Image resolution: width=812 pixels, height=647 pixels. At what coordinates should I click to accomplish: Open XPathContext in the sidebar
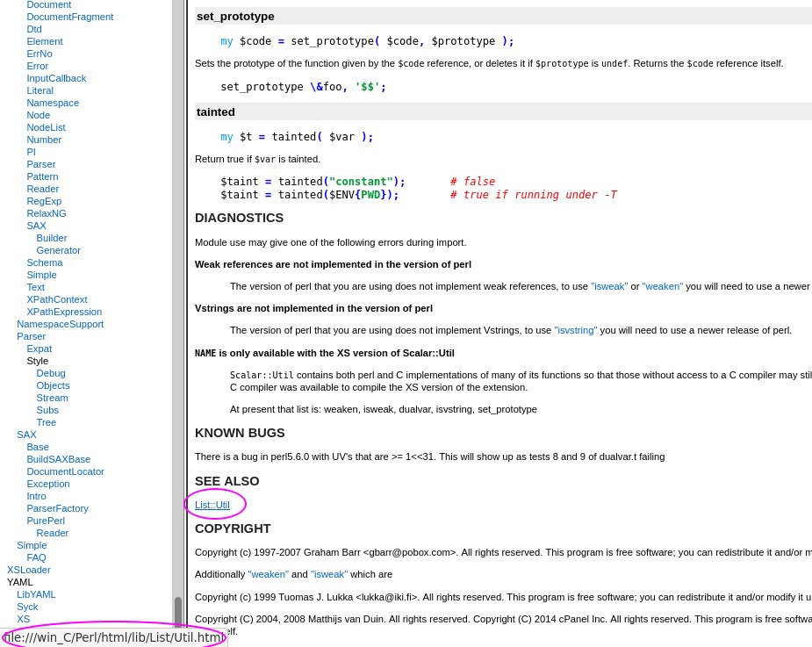click(57, 299)
